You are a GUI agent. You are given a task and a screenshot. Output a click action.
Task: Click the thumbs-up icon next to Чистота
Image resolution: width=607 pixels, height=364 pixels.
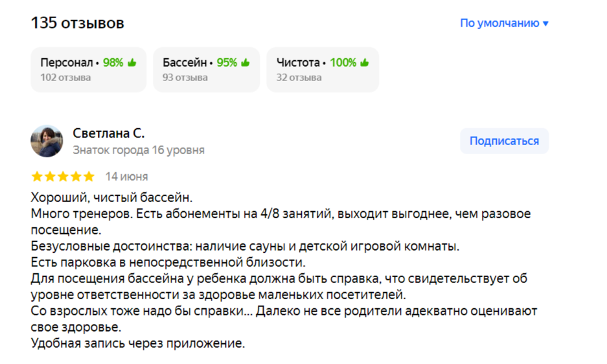[x=365, y=62]
